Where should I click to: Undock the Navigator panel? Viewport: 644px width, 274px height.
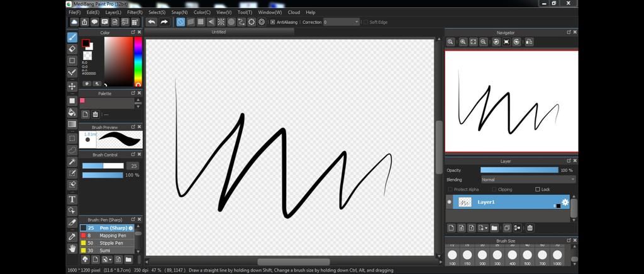[x=569, y=32]
